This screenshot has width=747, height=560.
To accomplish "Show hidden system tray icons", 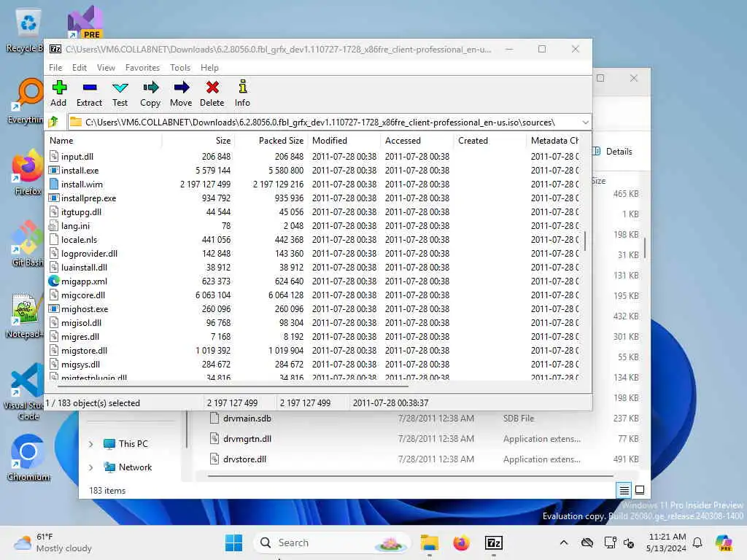I will 564,542.
